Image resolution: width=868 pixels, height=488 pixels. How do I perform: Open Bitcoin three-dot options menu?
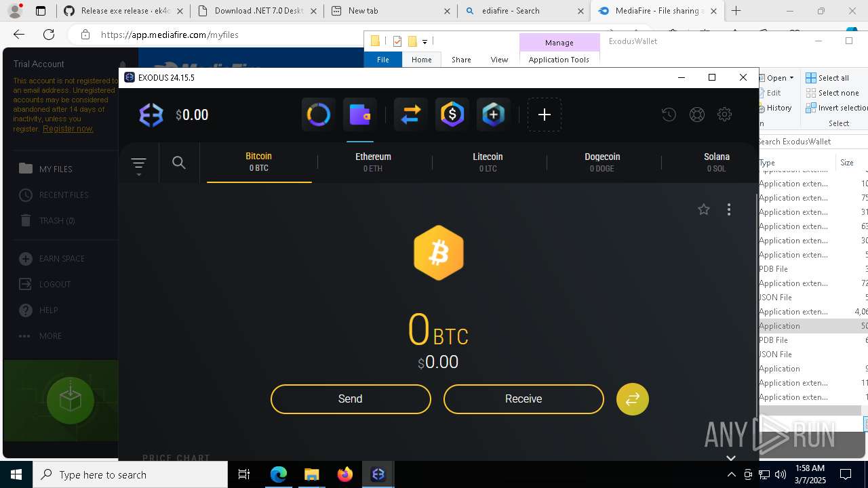729,209
